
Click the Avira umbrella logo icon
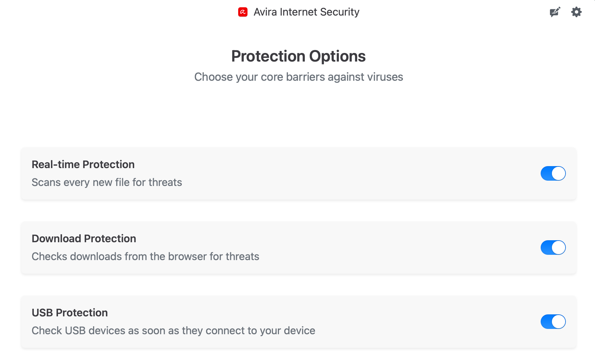(x=242, y=12)
